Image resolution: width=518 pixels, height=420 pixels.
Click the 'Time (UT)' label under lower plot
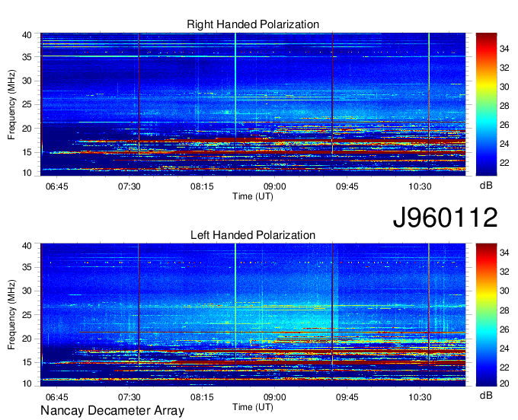(x=253, y=407)
